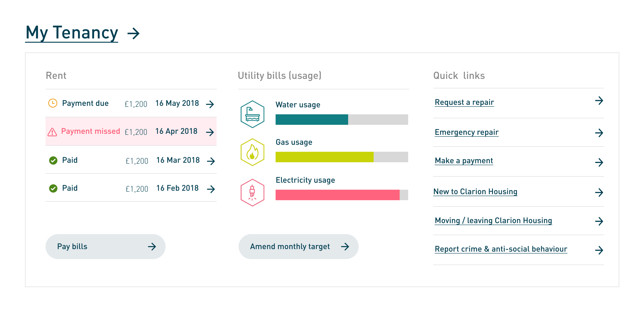Go to Emergency repair
This screenshot has height=316, width=644.
click(x=466, y=132)
